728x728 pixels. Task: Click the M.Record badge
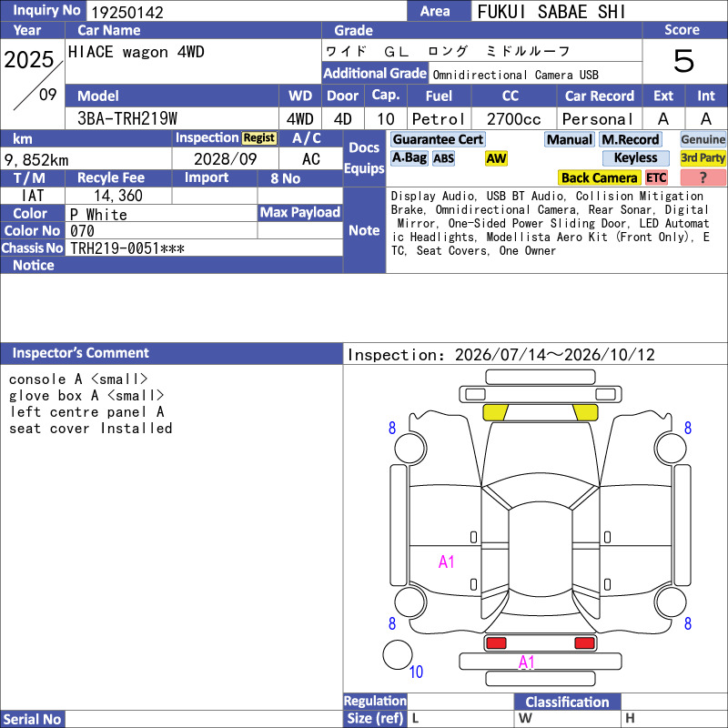630,139
